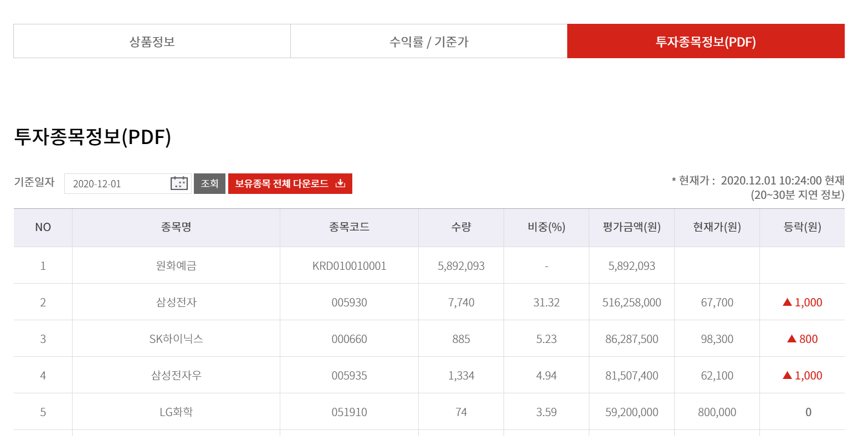Click stock code 005930

click(349, 302)
